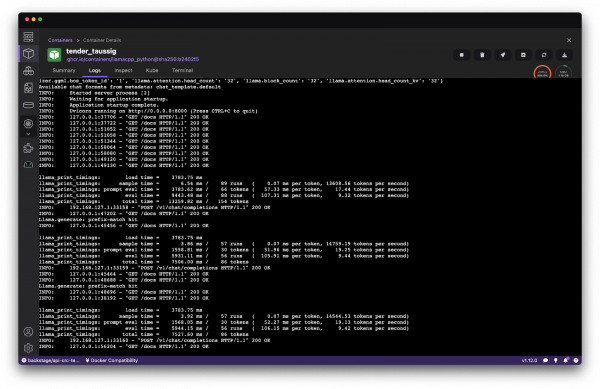Open the Extensions puzzle-piece icon
The image size is (600, 389).
coord(28,148)
